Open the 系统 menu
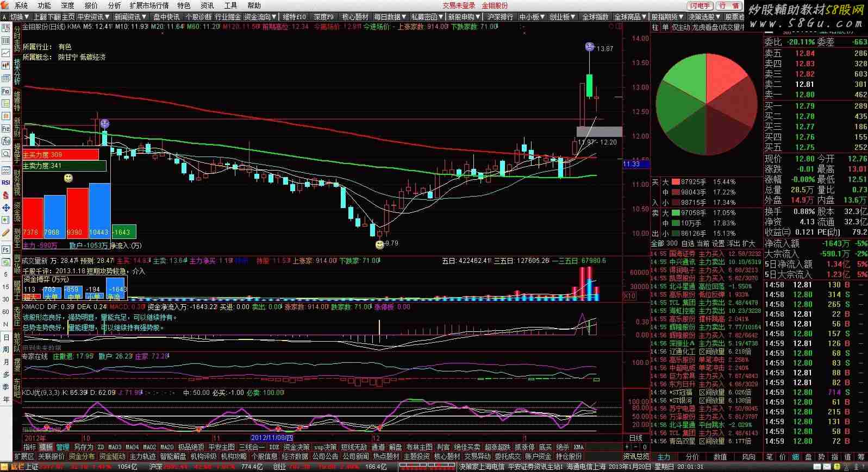 click(x=21, y=5)
